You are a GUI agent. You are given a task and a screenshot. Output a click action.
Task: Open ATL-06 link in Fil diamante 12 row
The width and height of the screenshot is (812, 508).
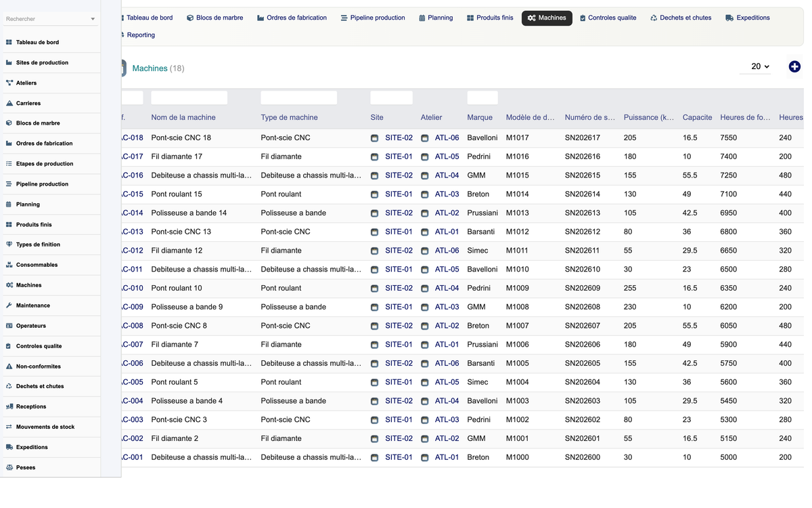(447, 251)
